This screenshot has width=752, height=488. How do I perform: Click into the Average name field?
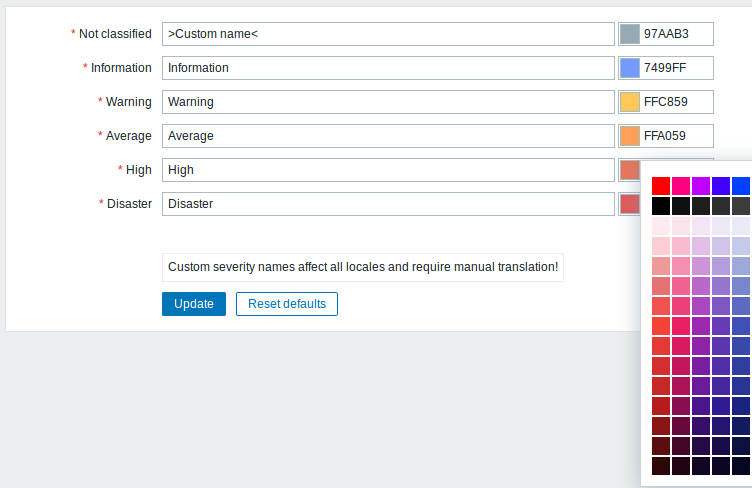[x=388, y=136]
